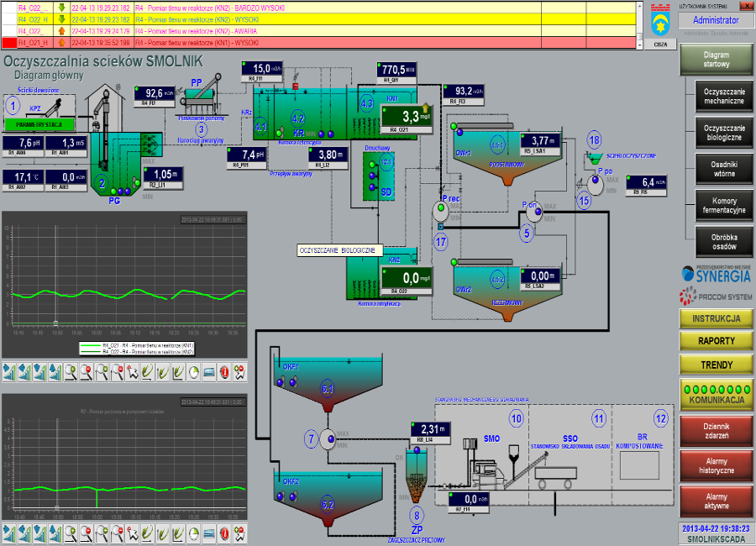Select alarm row ending with AWARIA
Image resolution: width=756 pixels, height=546 pixels.
pyautogui.click(x=318, y=31)
